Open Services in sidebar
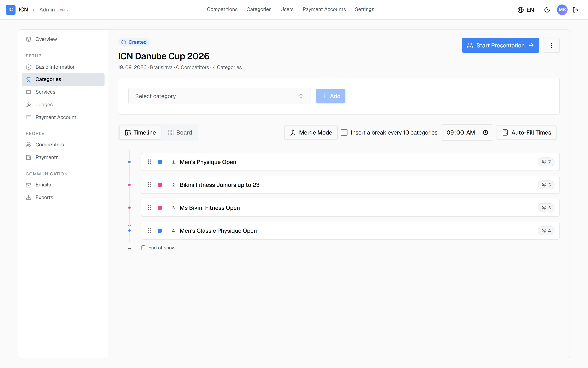This screenshot has width=588, height=368. (x=63, y=92)
